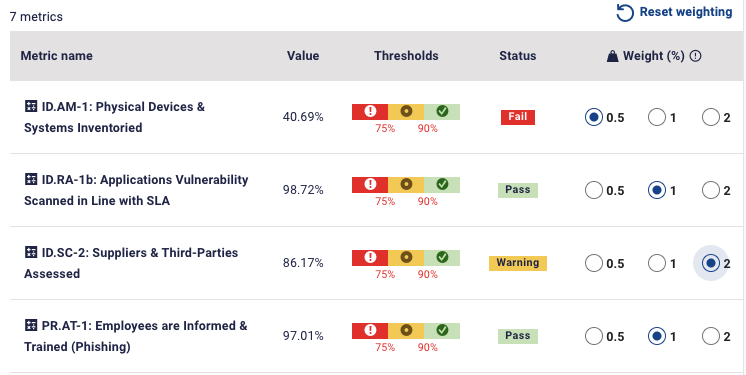Click the grid icon beside ID.AM-1 metric
The height and width of the screenshot is (375, 746).
pos(31,106)
